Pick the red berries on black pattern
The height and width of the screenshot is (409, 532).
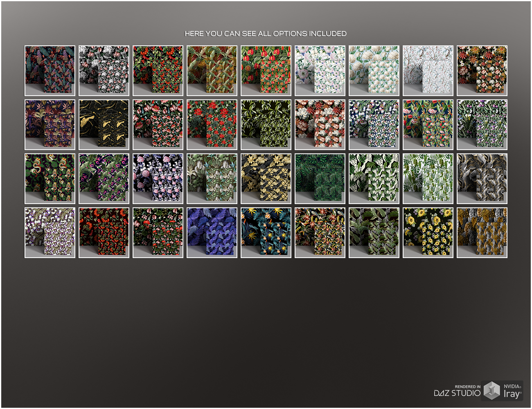pos(158,71)
